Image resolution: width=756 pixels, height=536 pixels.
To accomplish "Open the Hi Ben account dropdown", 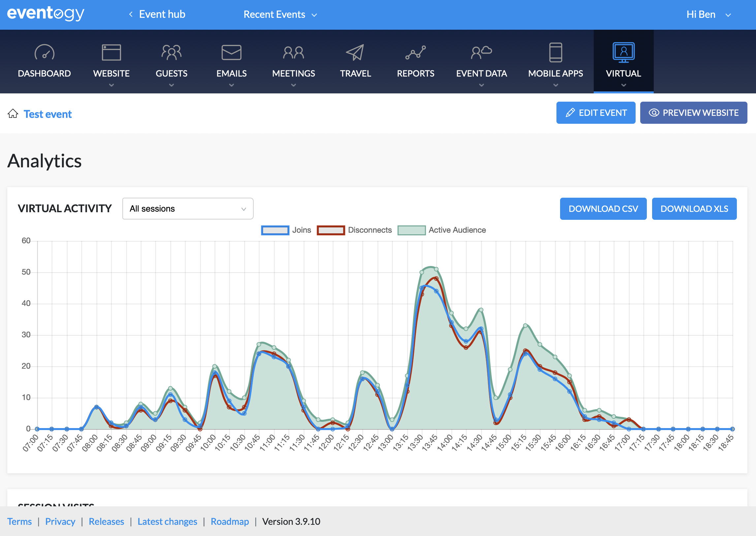I will (709, 15).
